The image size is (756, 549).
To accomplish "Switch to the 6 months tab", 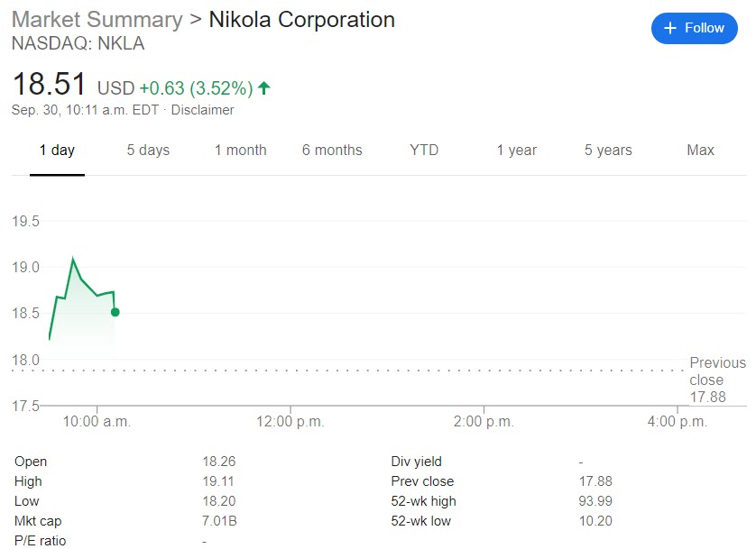I will tap(332, 151).
